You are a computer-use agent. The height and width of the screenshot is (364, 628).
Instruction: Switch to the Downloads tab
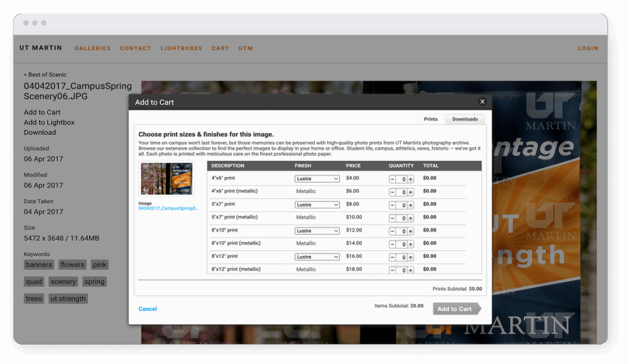click(465, 119)
